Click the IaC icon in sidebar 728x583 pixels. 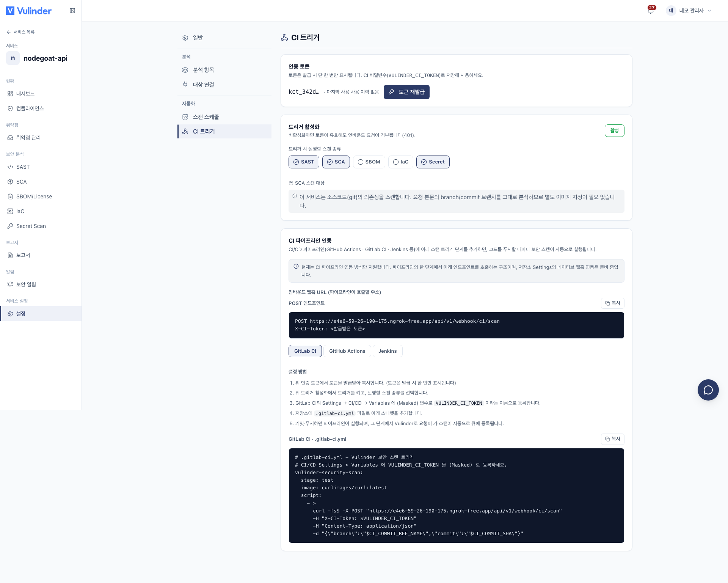[10, 211]
